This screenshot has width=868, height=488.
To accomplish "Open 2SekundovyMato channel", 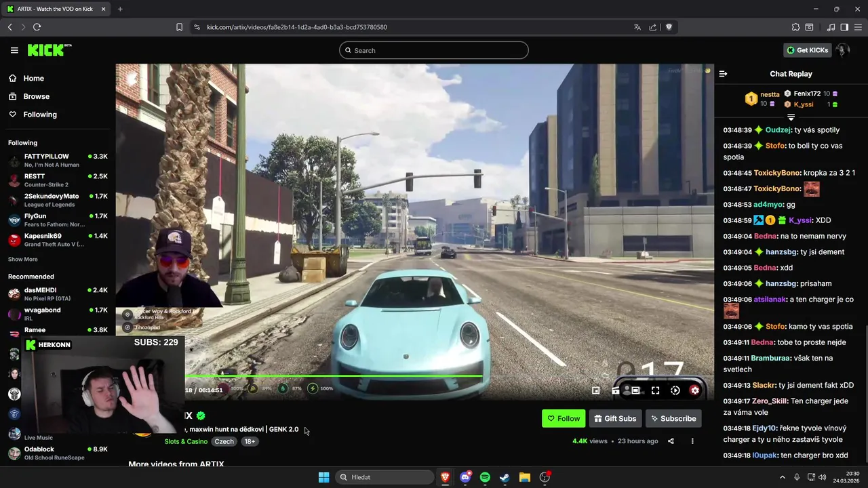I will click(58, 200).
